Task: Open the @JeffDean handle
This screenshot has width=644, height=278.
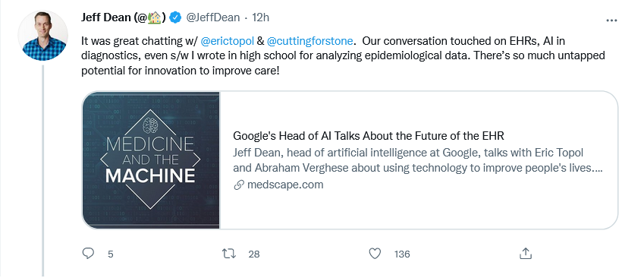Action: point(212,17)
